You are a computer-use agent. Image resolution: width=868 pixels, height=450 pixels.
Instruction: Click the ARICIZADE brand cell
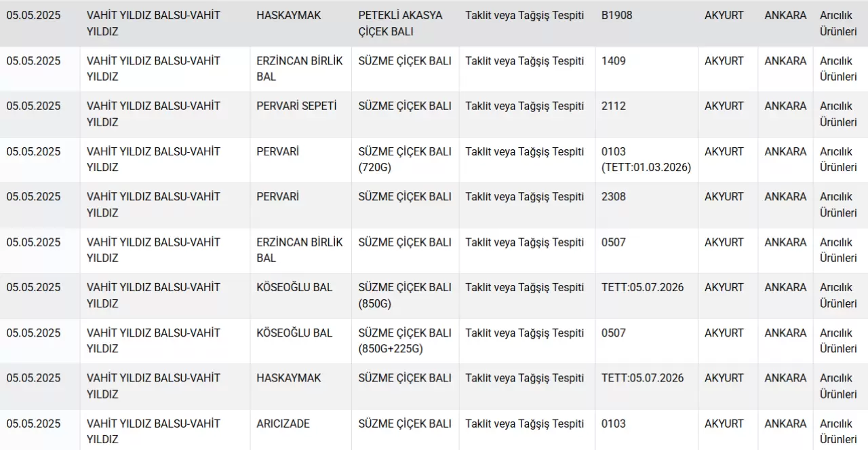[283, 424]
